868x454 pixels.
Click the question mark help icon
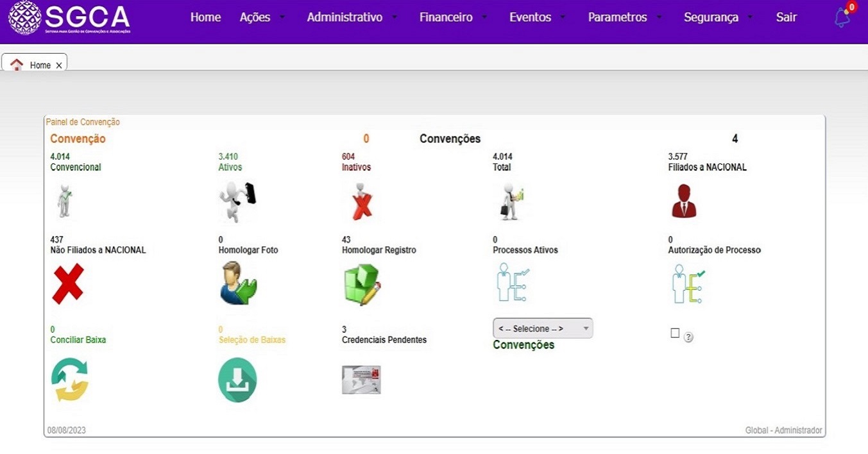click(x=688, y=337)
